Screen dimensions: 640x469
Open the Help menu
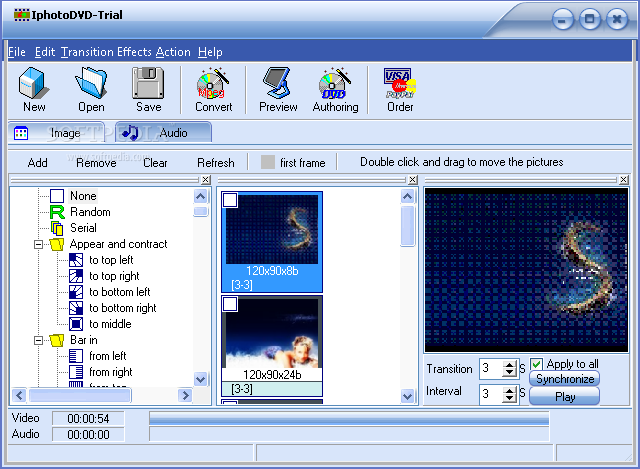(x=210, y=52)
